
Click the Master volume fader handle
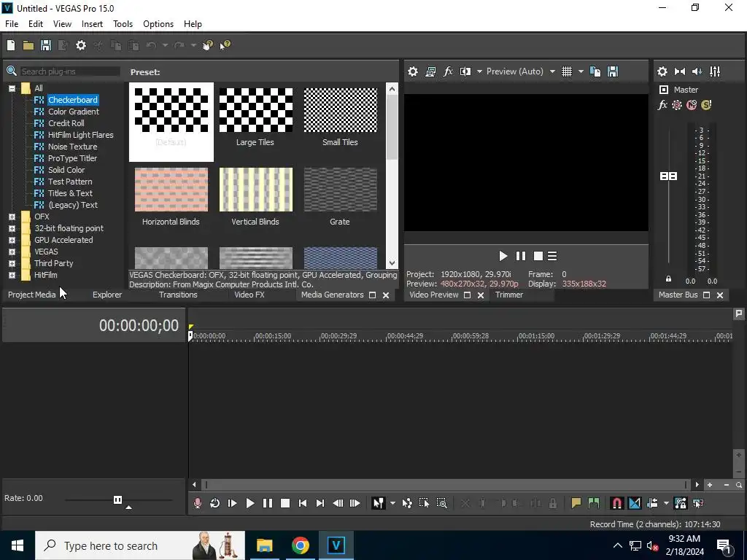point(668,176)
